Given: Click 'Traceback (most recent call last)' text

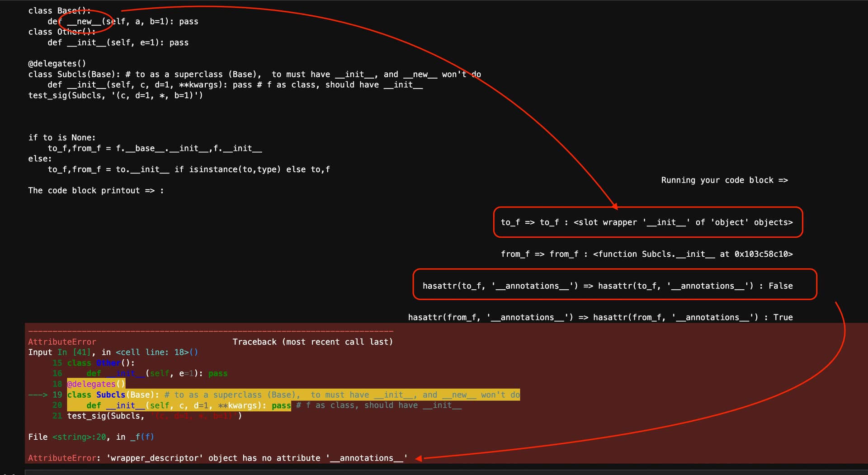Looking at the screenshot, I should pyautogui.click(x=312, y=342).
